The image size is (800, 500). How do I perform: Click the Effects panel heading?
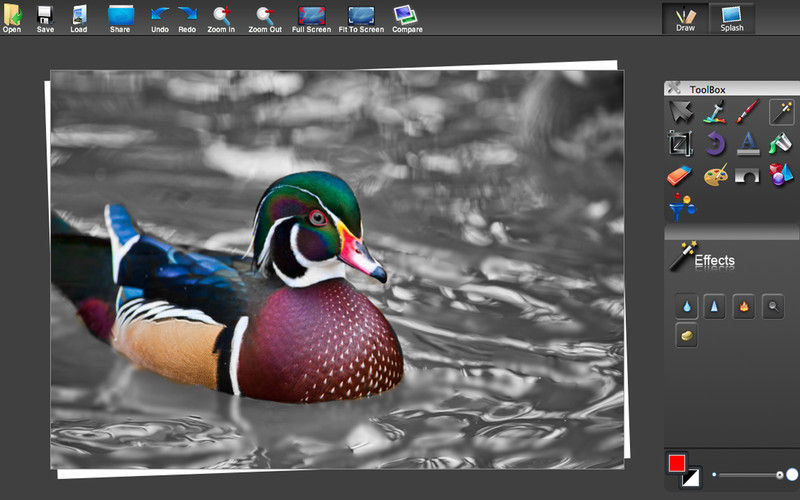tap(714, 260)
